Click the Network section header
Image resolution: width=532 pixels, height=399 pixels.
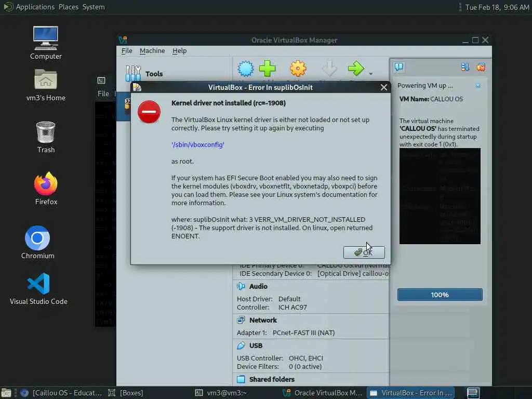coord(263,320)
